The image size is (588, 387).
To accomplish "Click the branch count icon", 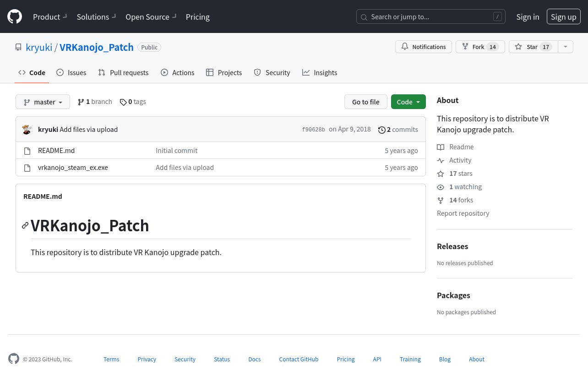I will pyautogui.click(x=81, y=102).
